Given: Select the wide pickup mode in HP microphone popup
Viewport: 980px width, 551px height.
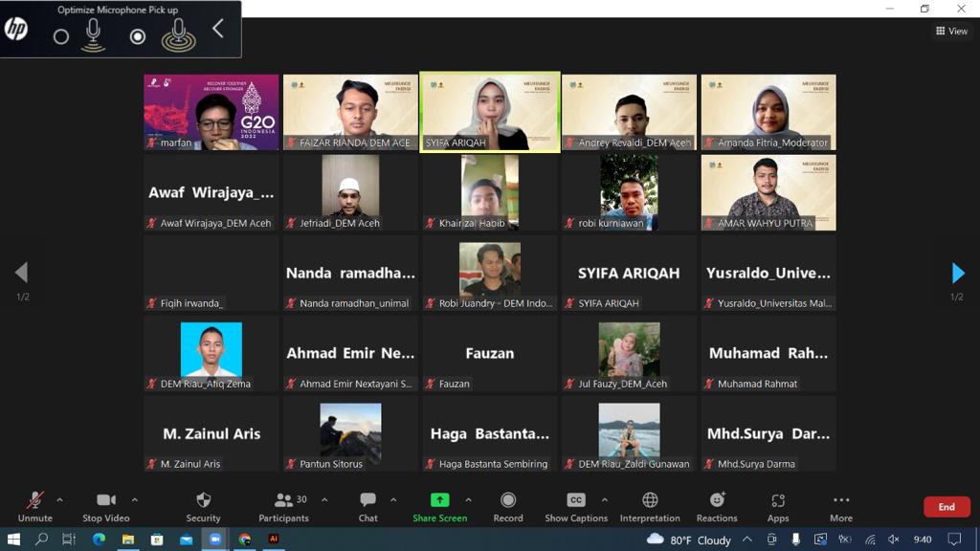Looking at the screenshot, I should (180, 35).
